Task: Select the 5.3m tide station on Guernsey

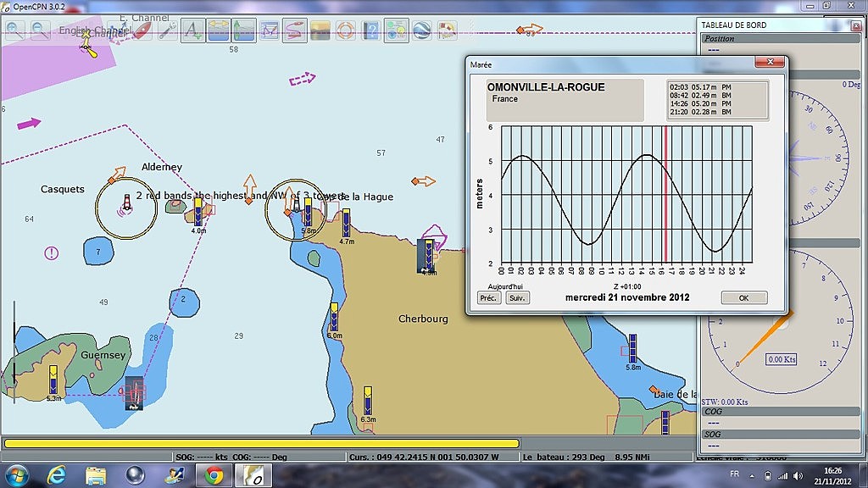Action: coord(53,380)
